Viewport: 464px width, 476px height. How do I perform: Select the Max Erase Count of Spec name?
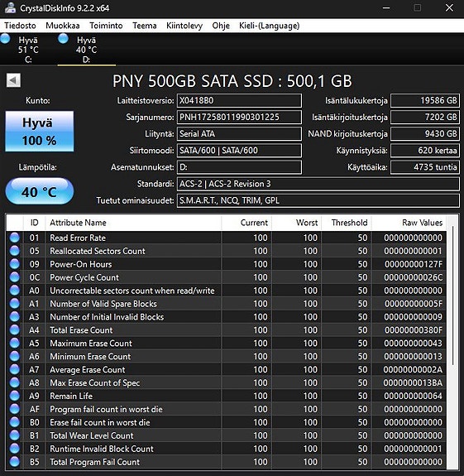94,382
